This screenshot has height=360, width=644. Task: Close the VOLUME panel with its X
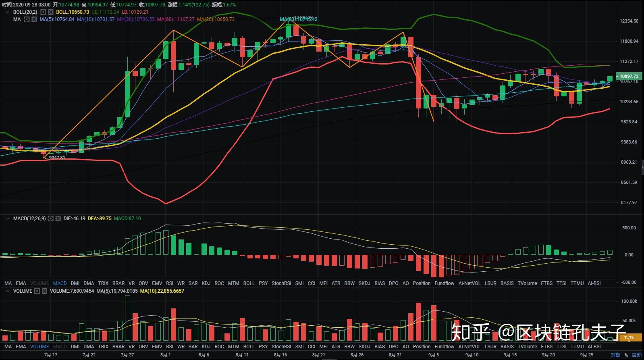[44, 291]
